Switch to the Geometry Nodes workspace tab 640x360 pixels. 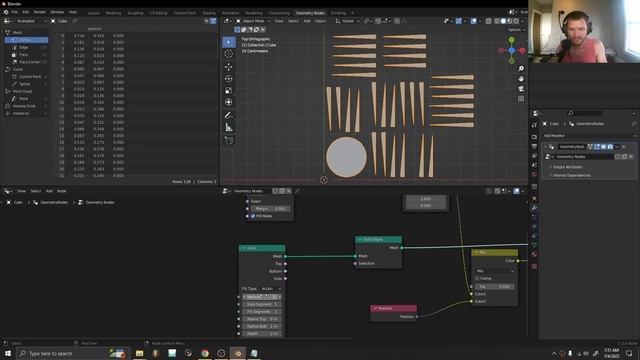[x=310, y=13]
